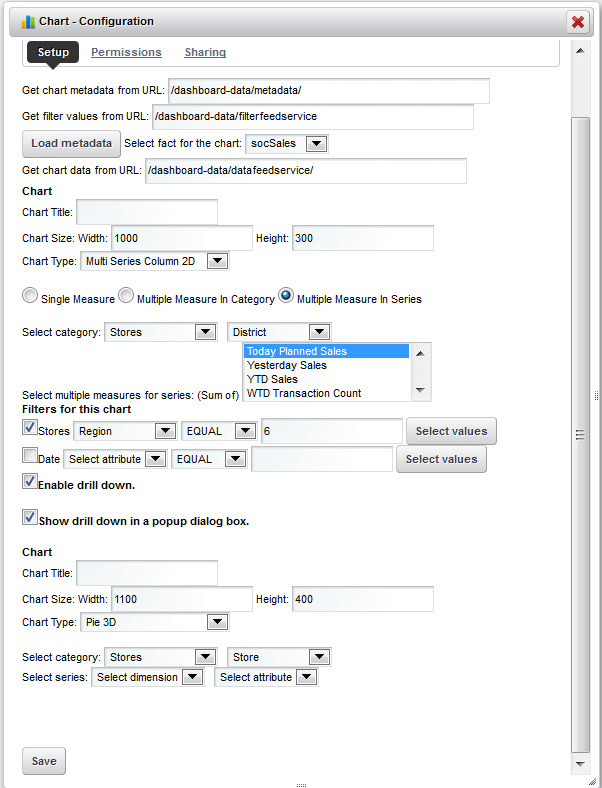Close the Chart Configuration dialog
The height and width of the screenshot is (788, 602).
coord(577,21)
